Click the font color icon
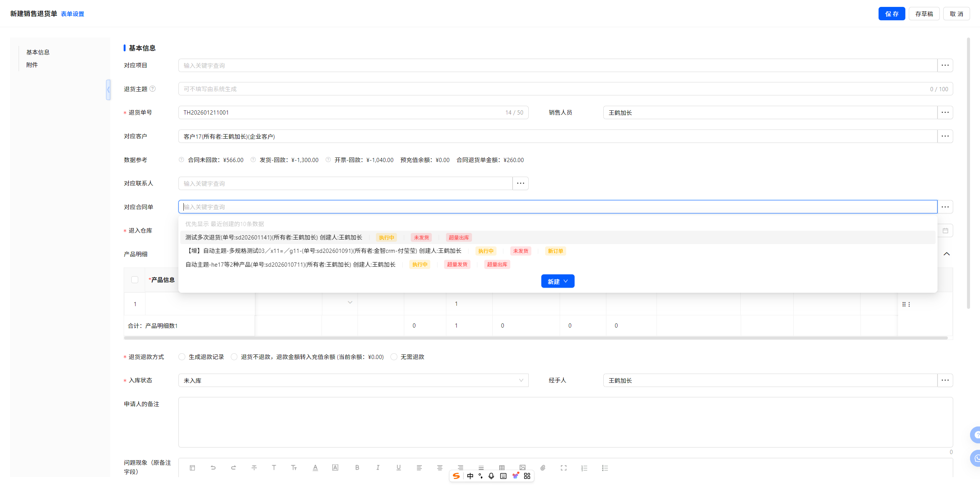This screenshot has height=487, width=980. coord(315,467)
